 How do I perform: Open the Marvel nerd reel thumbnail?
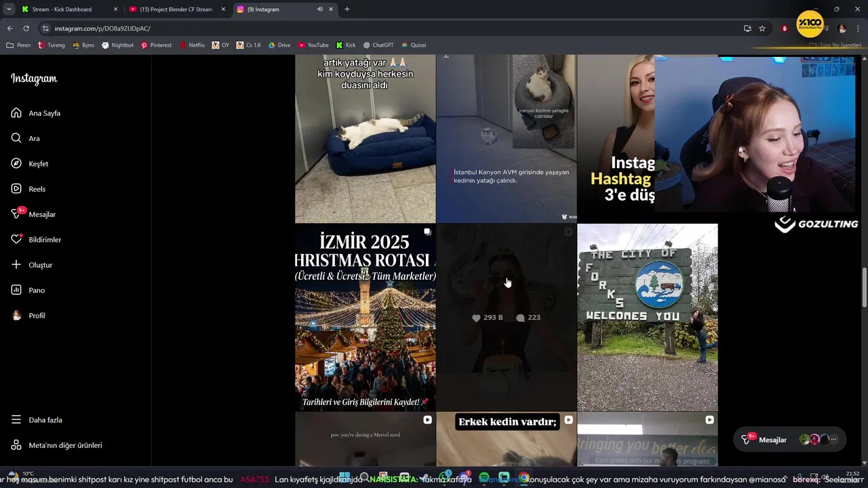[x=365, y=439]
